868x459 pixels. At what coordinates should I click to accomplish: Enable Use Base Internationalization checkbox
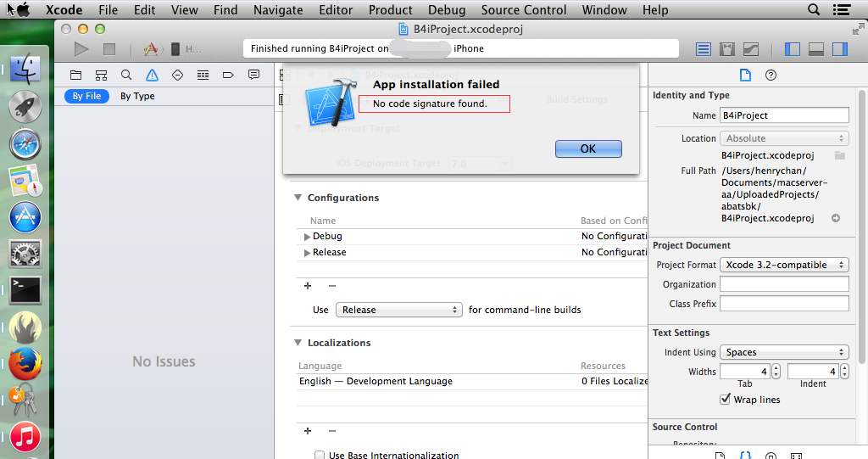[320, 456]
